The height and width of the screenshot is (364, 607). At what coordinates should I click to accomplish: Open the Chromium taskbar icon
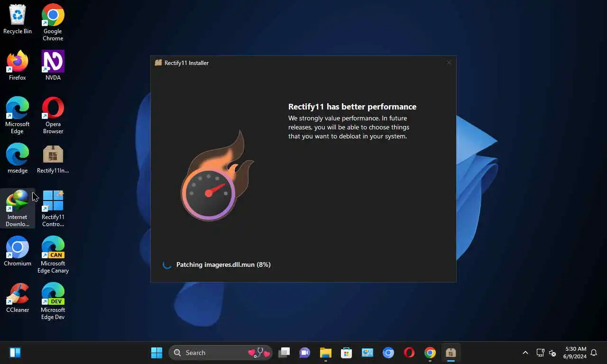388,353
